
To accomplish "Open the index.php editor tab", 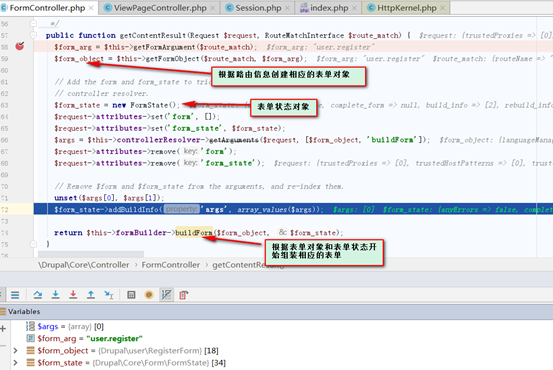I will (x=329, y=8).
